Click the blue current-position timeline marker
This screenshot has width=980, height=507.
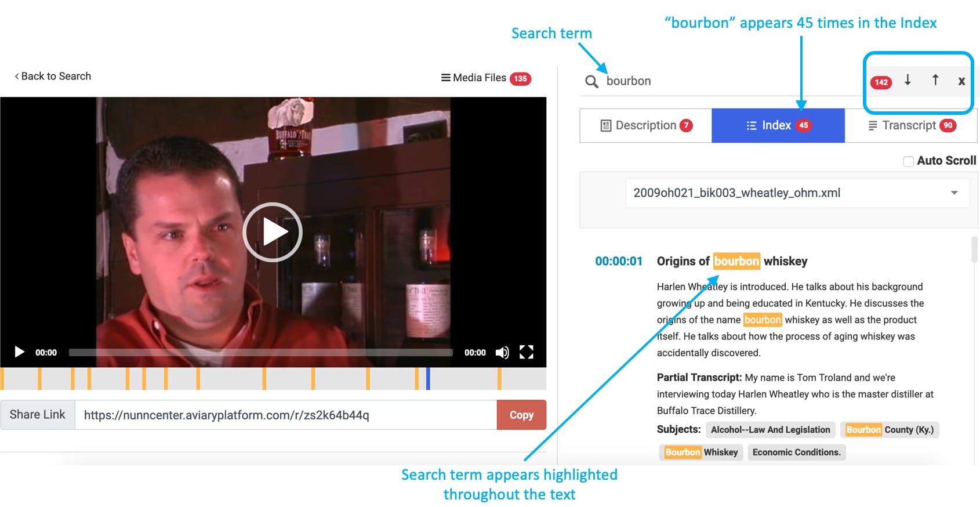tap(428, 378)
